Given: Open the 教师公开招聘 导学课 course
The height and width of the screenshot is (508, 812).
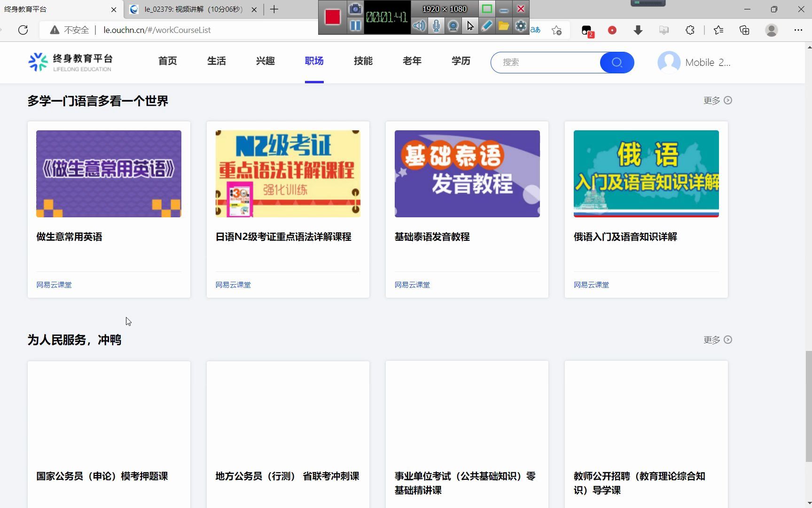Looking at the screenshot, I should tap(646, 434).
